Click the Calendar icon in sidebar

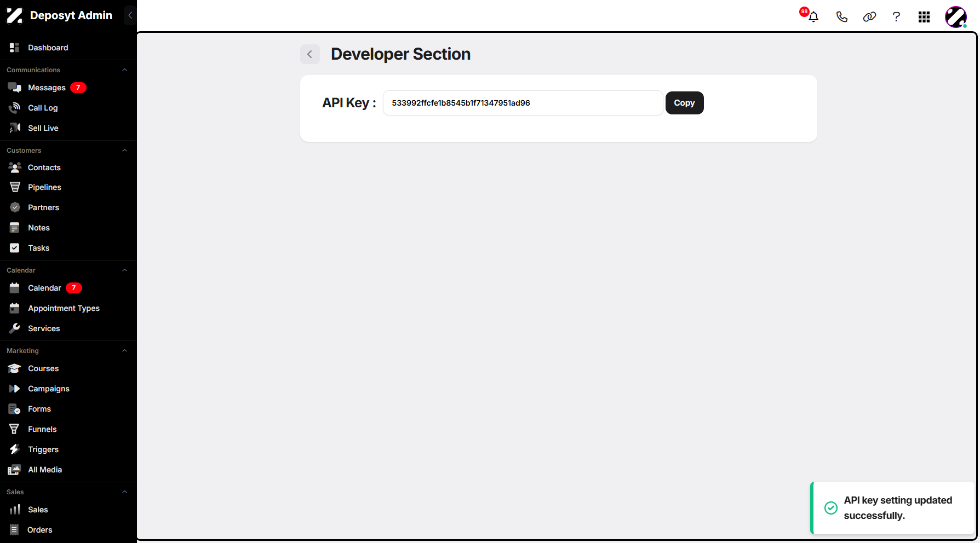15,288
